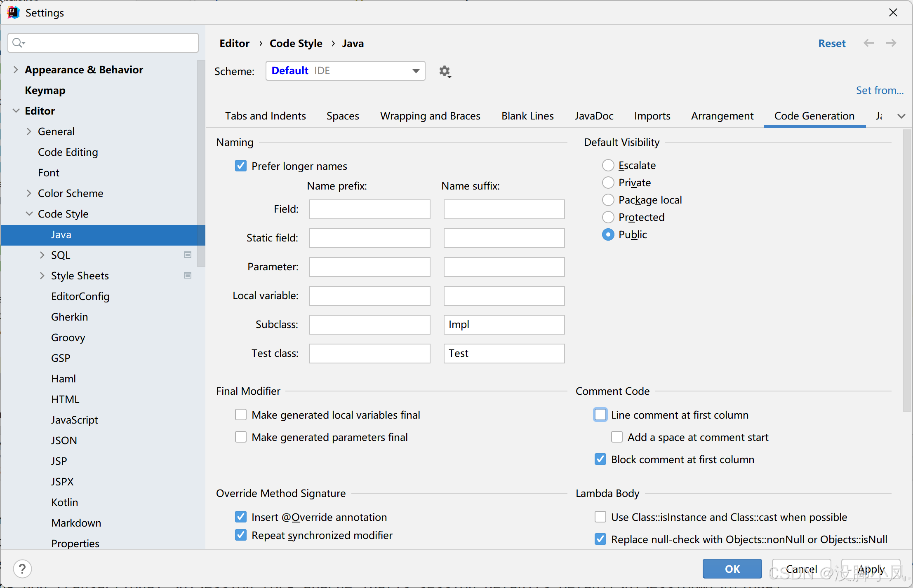Expand Appearance & Behavior tree node

[x=16, y=70]
